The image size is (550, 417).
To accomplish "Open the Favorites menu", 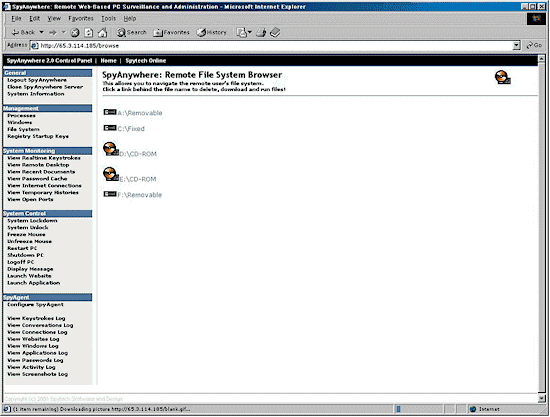I will point(81,19).
